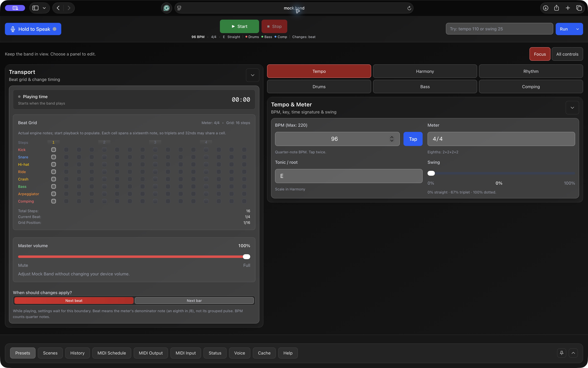Viewport: 588px width, 368px height.
Task: Click the Grammarly extension icon
Action: (166, 8)
